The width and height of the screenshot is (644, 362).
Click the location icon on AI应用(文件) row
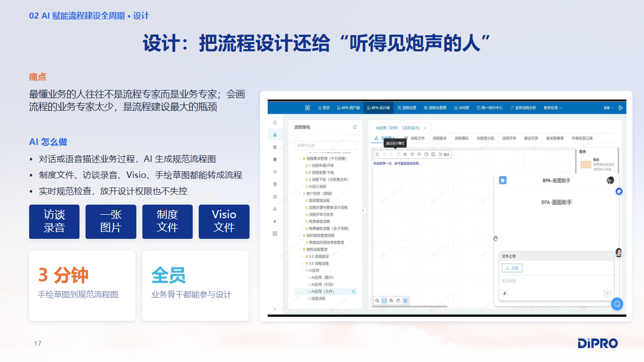354,292
